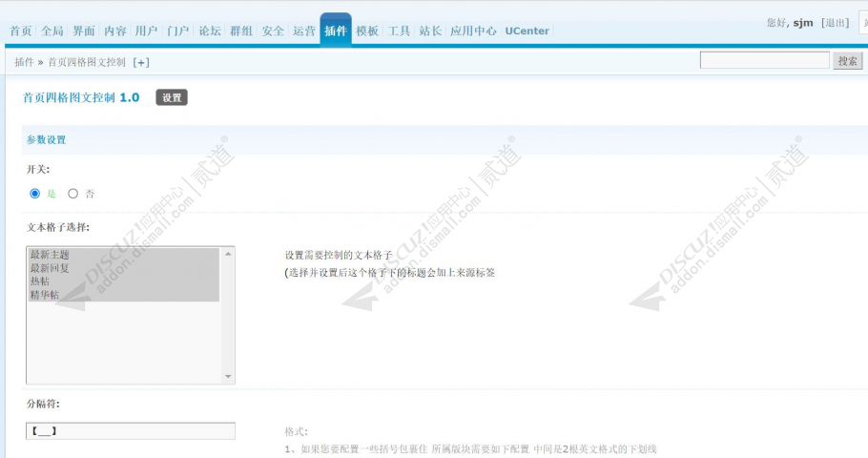The width and height of the screenshot is (868, 458).
Task: Select the 否 radio for 开关
Action: coord(73,194)
